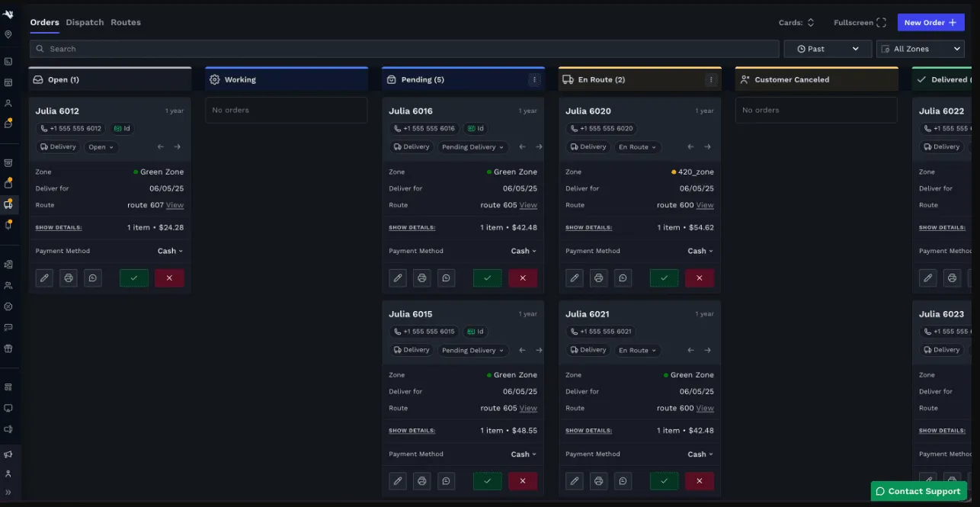Screen dimensions: 980x507
Task: View route 607 on Julia 6012 card
Action: [x=175, y=205]
